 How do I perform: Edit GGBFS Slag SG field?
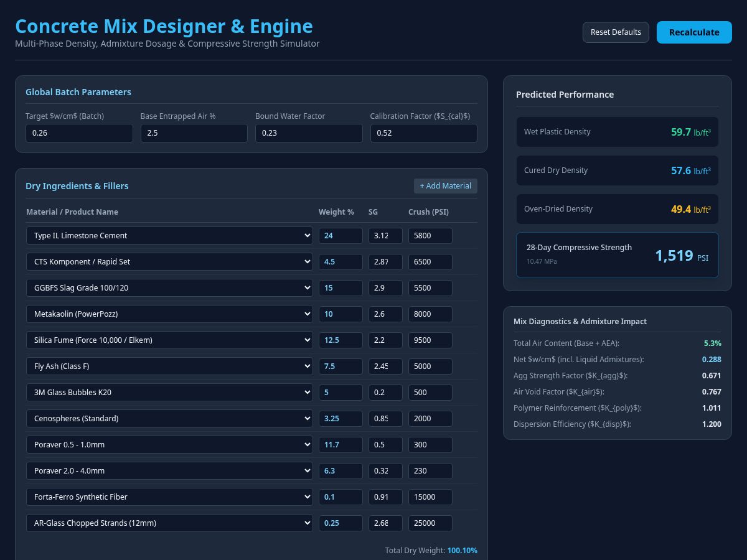click(x=385, y=288)
